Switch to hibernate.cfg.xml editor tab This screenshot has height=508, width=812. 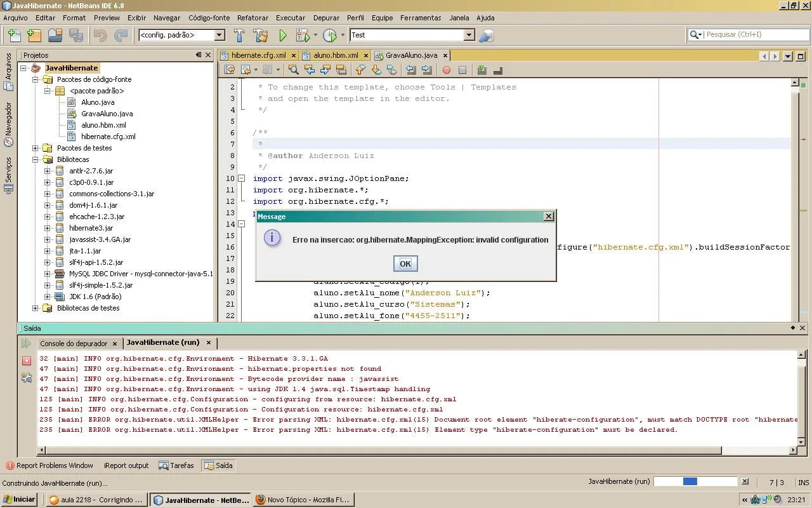click(258, 55)
